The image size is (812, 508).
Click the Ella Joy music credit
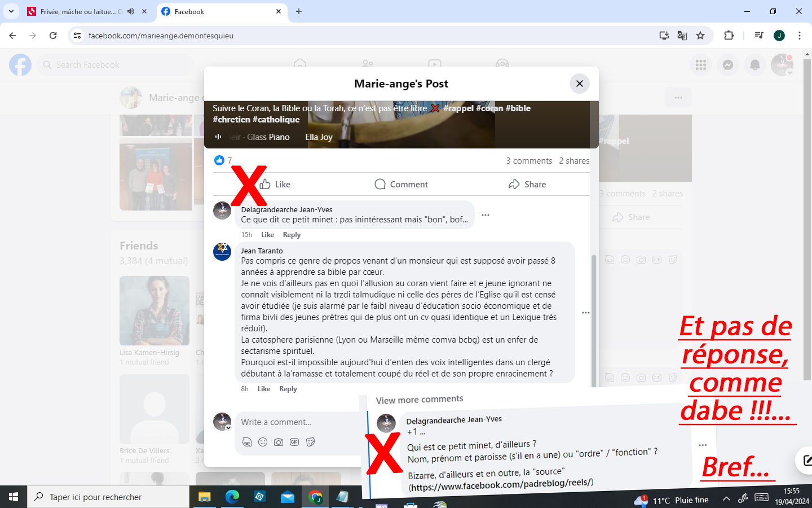pos(319,137)
